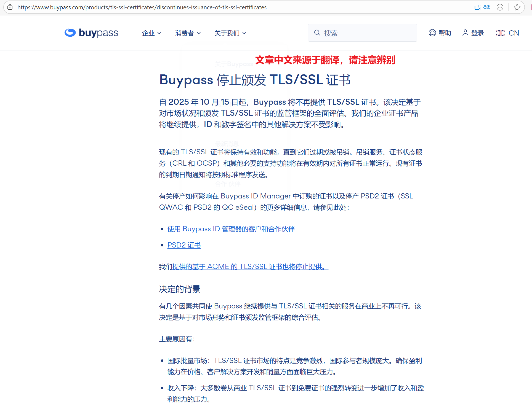Focus the 搜索 search field
The height and width of the screenshot is (409, 532).
click(x=362, y=33)
